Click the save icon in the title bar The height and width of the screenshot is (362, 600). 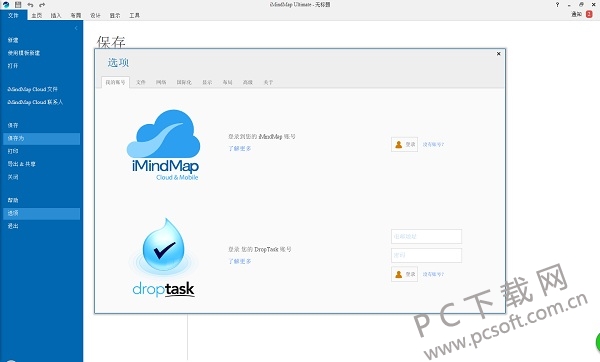[18, 5]
